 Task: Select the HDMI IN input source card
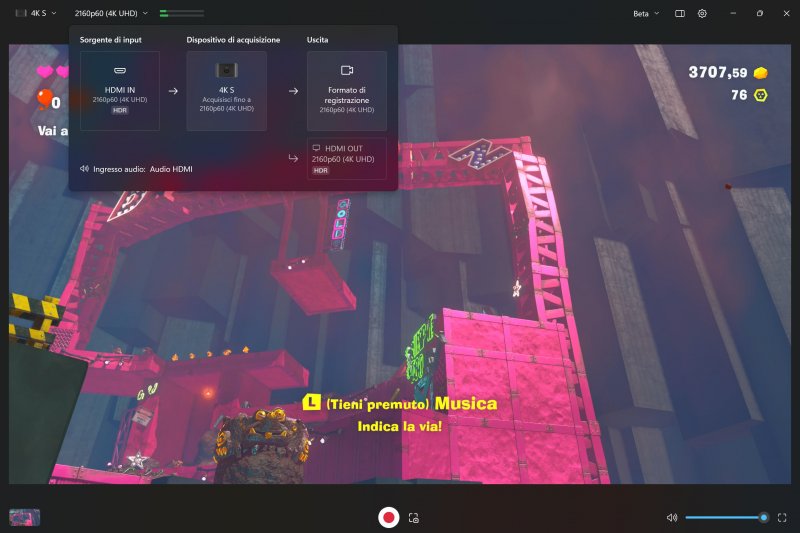(x=119, y=91)
